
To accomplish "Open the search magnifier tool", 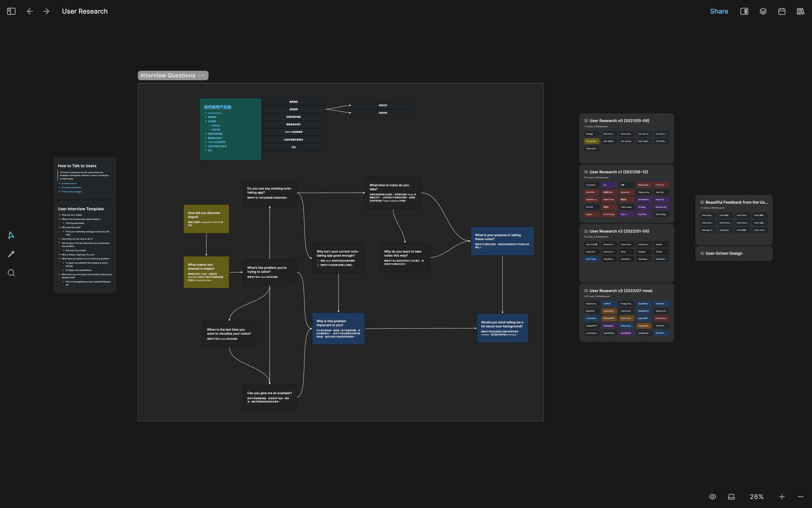I will pyautogui.click(x=11, y=273).
